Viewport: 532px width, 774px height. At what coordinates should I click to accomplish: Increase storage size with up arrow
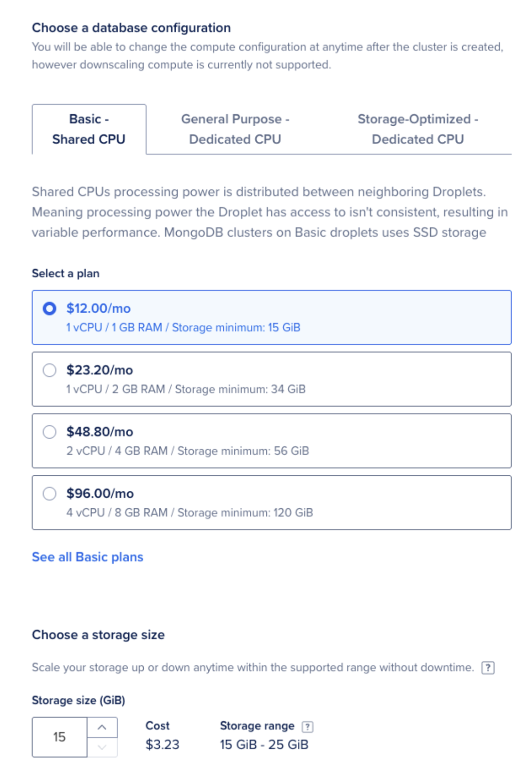[102, 727]
